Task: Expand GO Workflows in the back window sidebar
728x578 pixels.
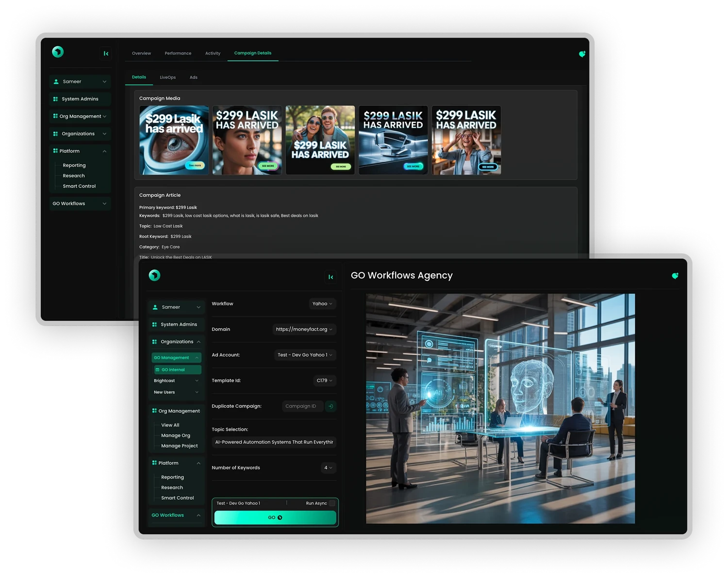Action: (x=80, y=204)
